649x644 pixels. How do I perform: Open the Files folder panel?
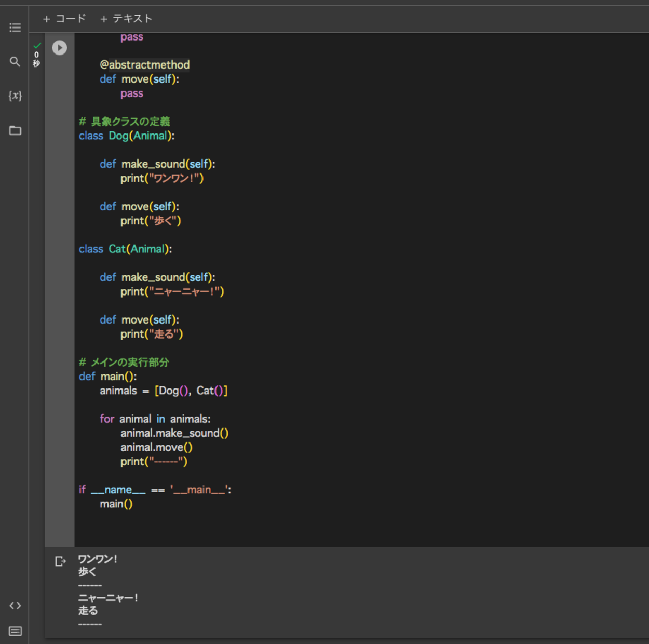pos(15,130)
